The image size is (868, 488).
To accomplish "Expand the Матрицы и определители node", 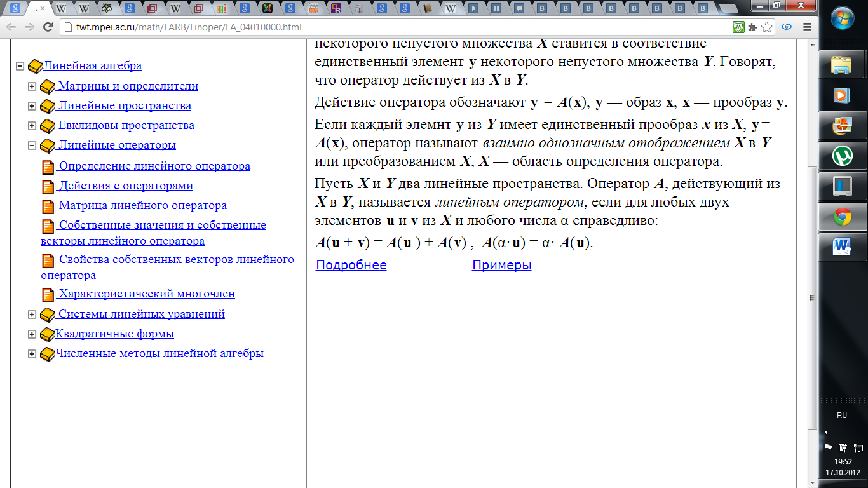I will click(32, 86).
